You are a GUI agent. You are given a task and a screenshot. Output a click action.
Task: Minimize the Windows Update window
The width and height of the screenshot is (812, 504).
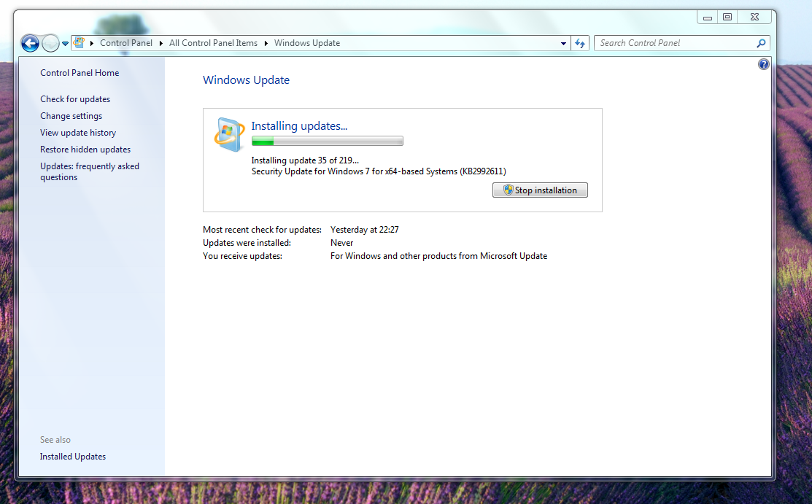point(708,17)
